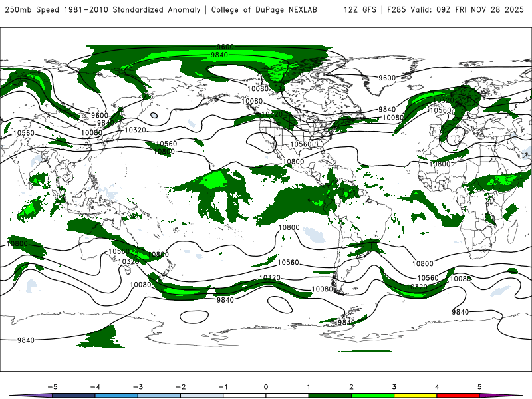Click the 9840 label south of Africa

[x=460, y=312]
